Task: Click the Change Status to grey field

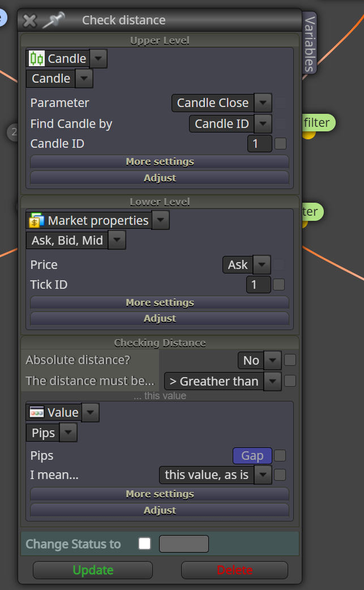Action: point(184,544)
